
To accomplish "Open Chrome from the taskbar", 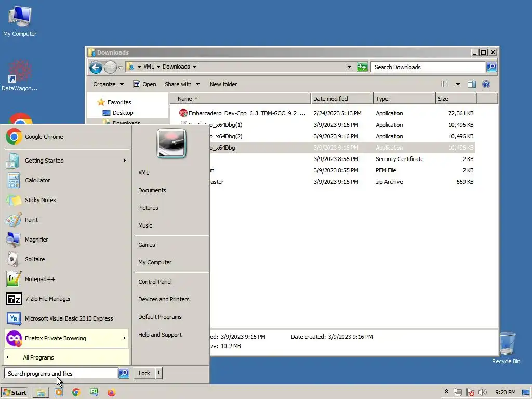I will tap(76, 393).
